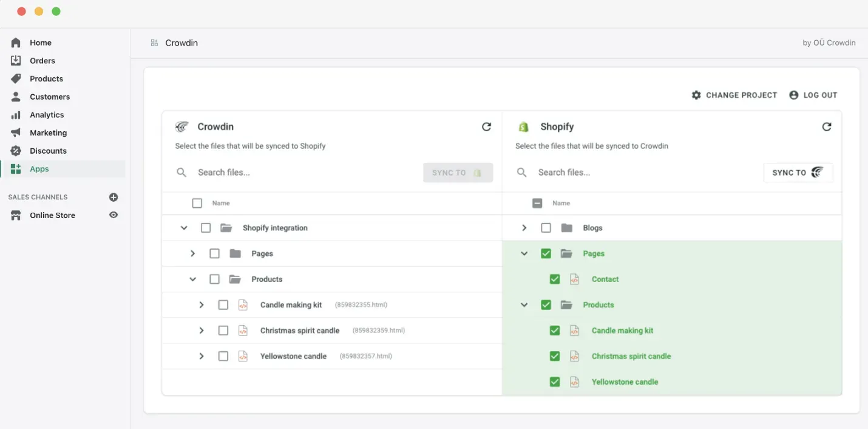Screen dimensions: 868x429
Task: Click the Apps grid icon
Action: (x=16, y=169)
